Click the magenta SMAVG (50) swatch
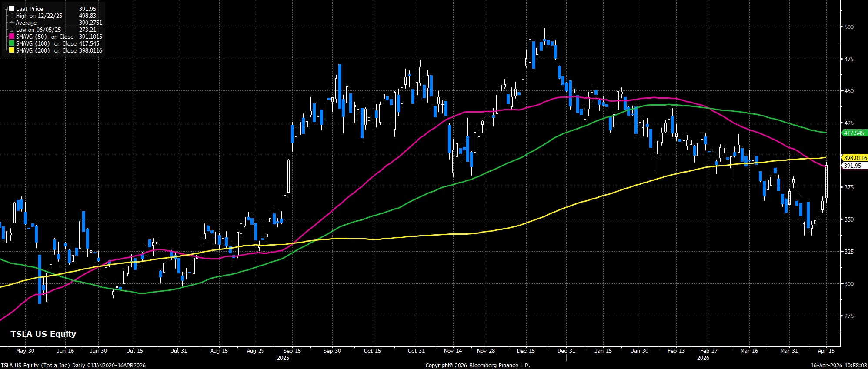Screen dimensions: 868x369 point(12,37)
